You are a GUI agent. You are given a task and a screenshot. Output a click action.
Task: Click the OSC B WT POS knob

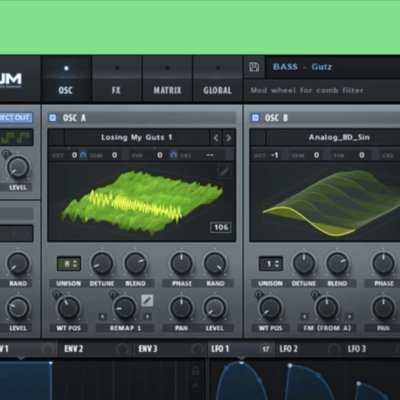click(271, 308)
